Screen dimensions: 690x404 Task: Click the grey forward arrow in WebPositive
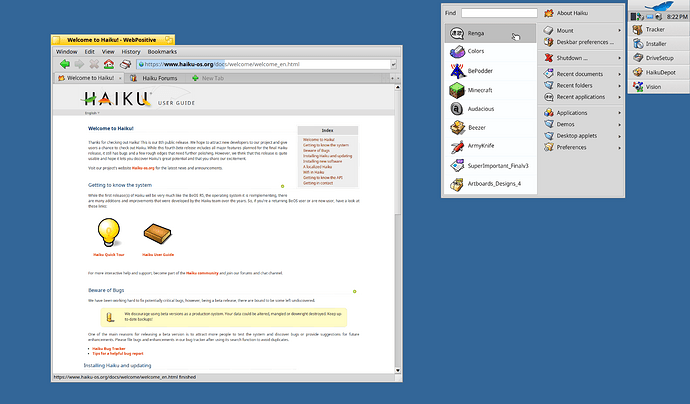coord(79,64)
